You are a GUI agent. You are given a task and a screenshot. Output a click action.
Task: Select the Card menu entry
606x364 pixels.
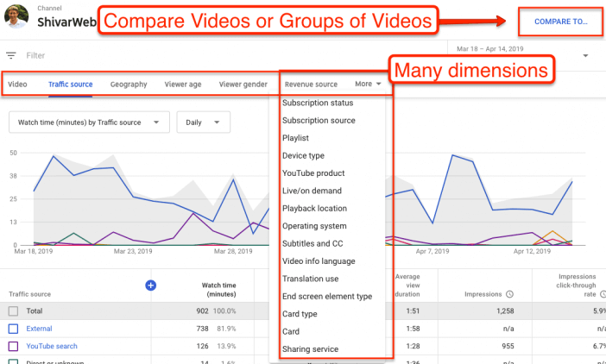point(291,331)
